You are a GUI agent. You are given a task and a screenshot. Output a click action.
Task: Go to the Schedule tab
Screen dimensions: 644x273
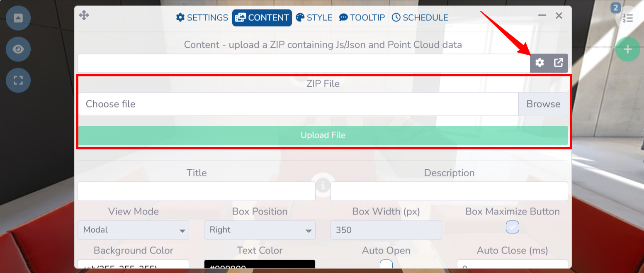[420, 17]
